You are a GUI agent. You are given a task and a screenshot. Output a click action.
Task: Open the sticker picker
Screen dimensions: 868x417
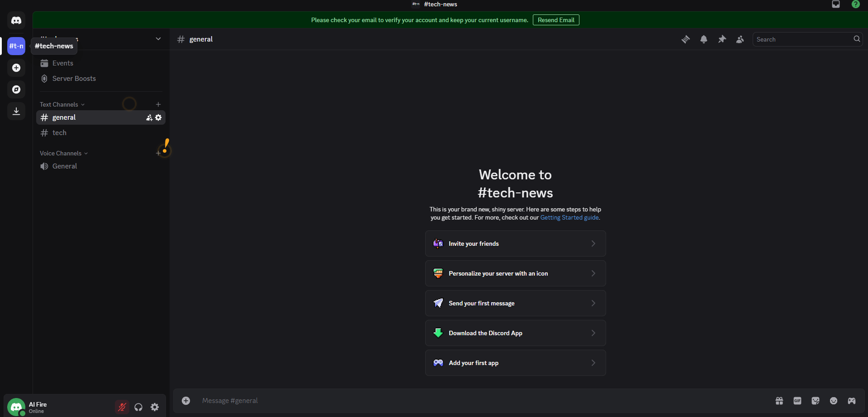[x=816, y=401]
